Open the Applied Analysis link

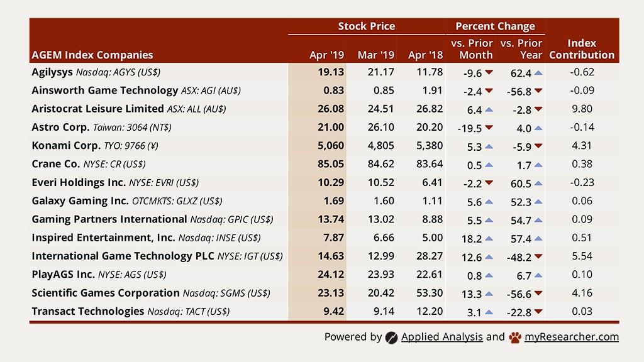pos(442,337)
